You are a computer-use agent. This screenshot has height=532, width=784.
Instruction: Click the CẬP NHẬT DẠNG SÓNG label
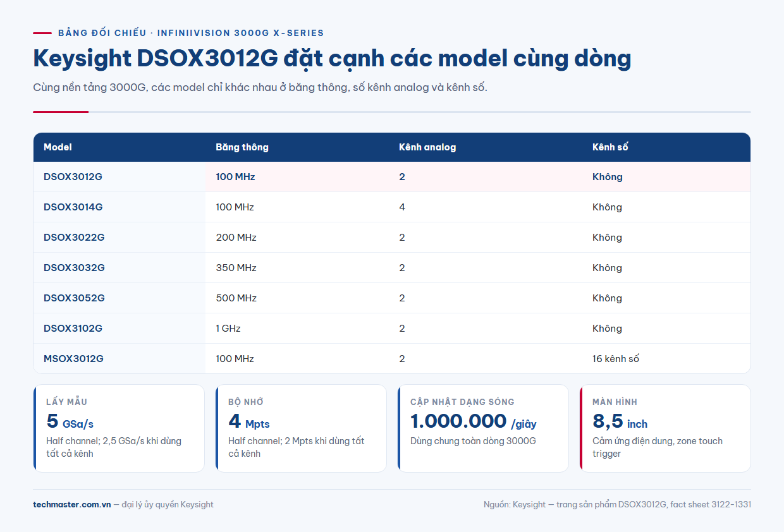462,402
